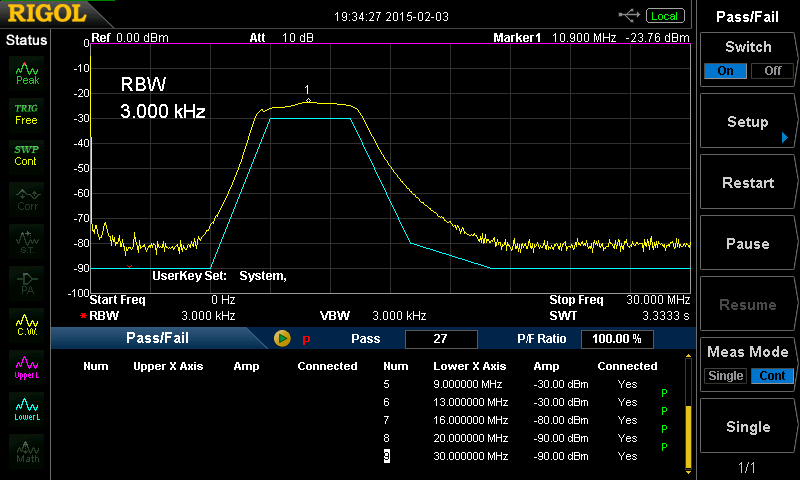The image size is (800, 480).
Task: Click the Pass/Fail menu title
Action: pos(747,17)
